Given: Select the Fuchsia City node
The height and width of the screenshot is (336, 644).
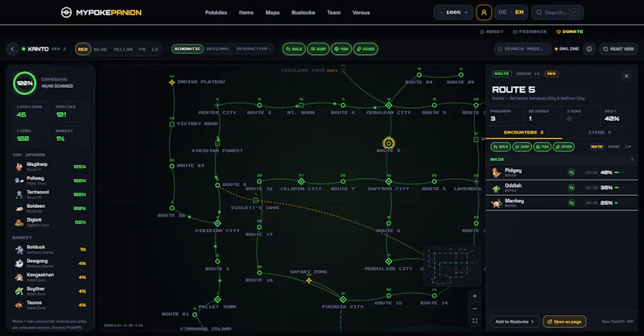Looking at the screenshot, I should point(343,300).
